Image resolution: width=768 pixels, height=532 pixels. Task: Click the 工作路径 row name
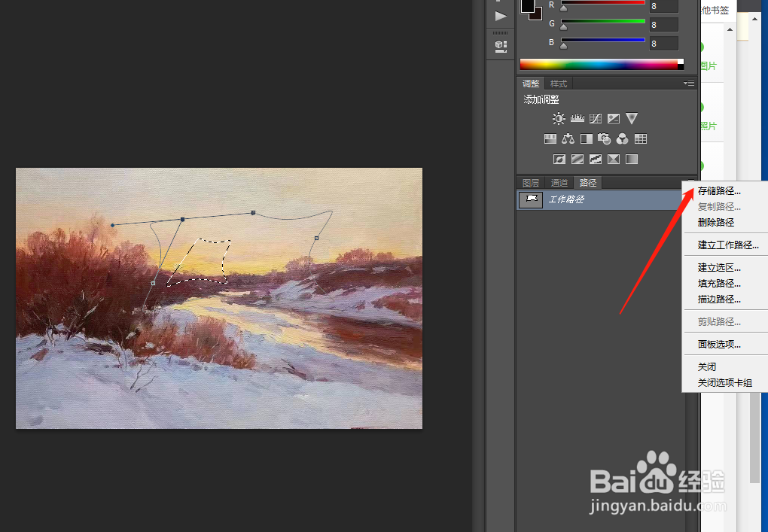click(567, 199)
